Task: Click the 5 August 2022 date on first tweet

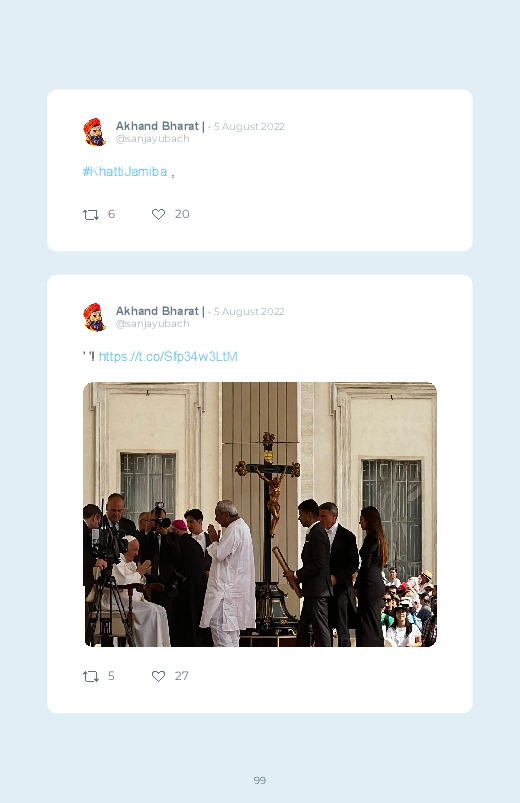Action: point(249,126)
